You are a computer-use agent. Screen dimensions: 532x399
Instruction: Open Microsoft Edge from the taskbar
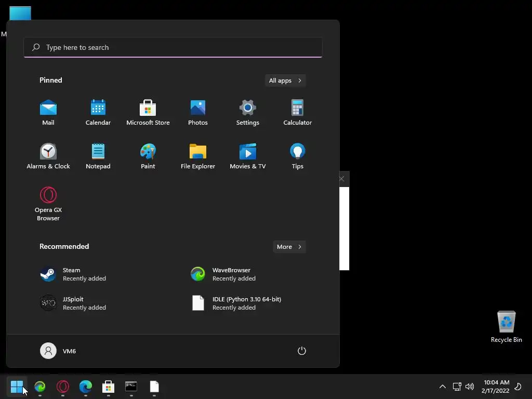(86, 387)
